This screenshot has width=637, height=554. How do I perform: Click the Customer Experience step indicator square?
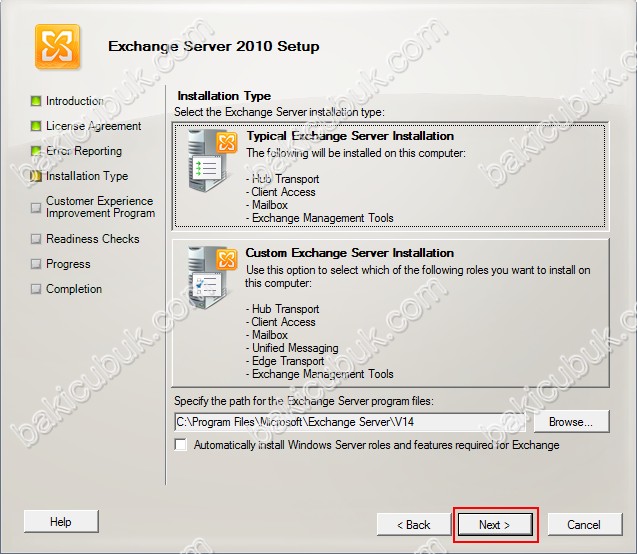(x=36, y=208)
